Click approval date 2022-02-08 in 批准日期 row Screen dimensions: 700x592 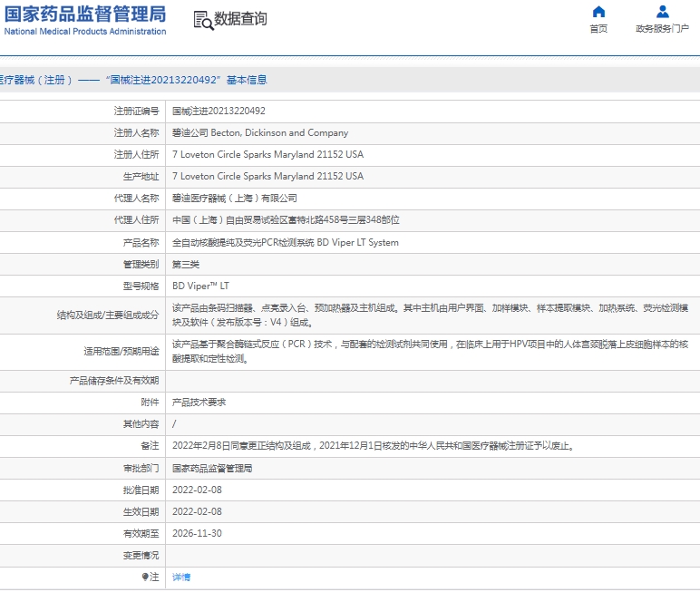tap(197, 490)
